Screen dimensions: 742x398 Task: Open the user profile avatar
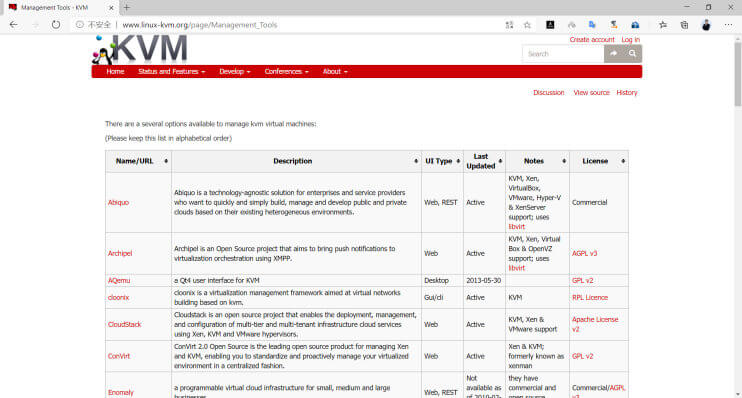[706, 25]
